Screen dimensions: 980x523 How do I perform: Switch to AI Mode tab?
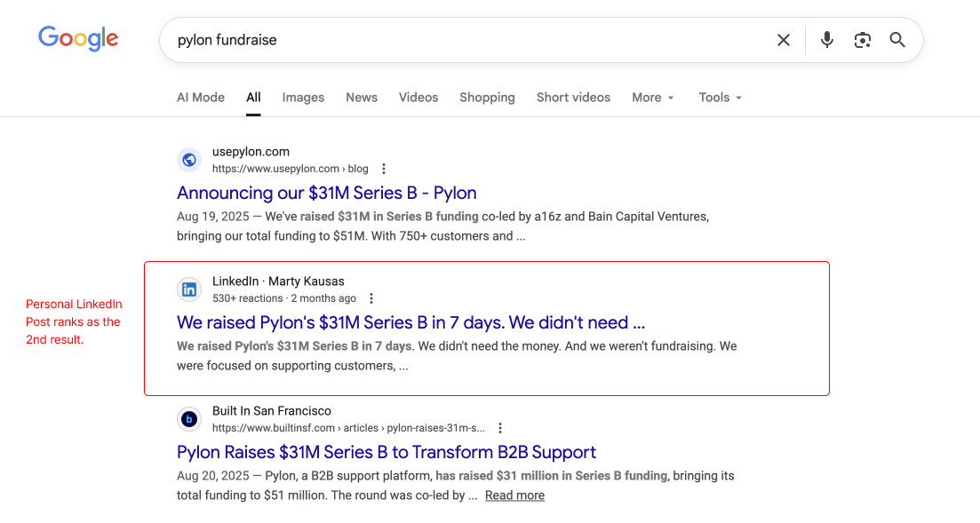[201, 98]
